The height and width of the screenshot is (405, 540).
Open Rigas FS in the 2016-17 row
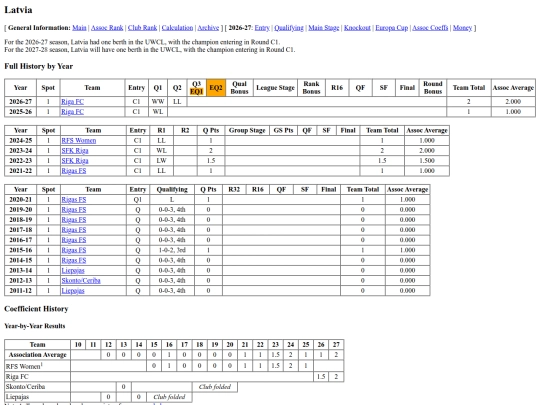[x=74, y=240]
